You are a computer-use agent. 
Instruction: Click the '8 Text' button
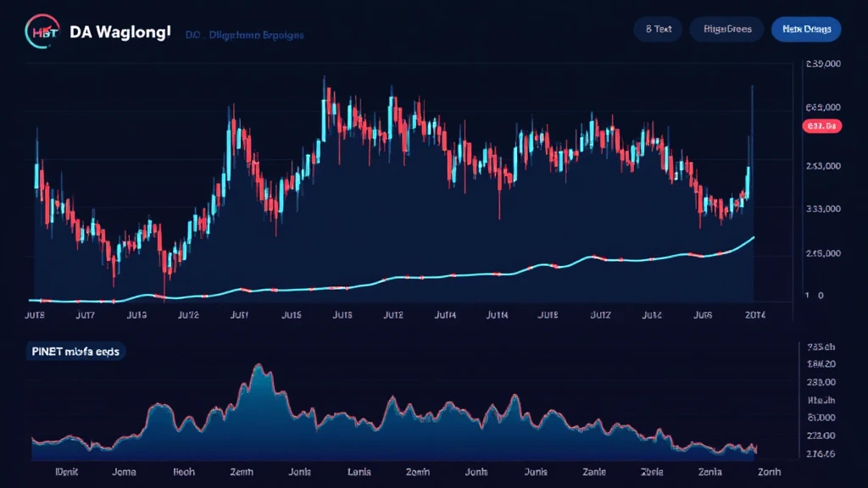[658, 30]
